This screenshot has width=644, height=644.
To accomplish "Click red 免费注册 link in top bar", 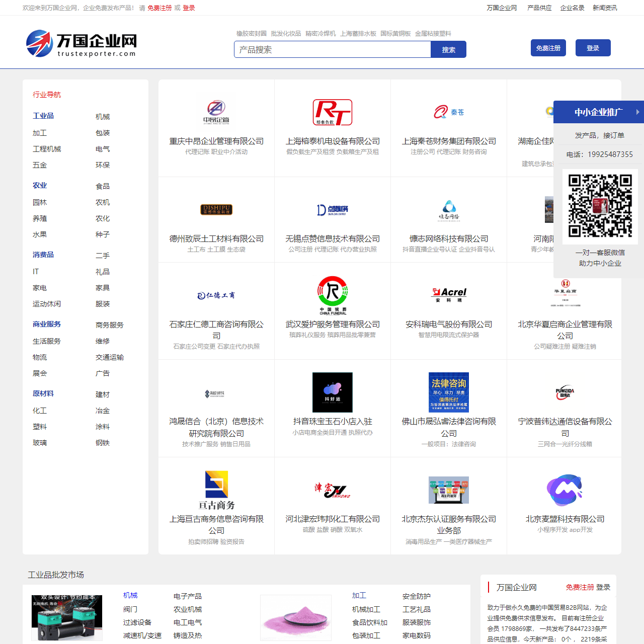I will pyautogui.click(x=159, y=8).
